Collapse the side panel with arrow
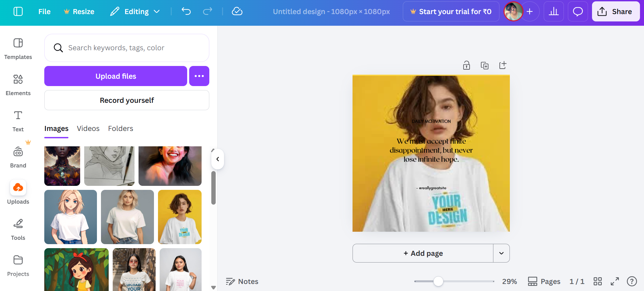The height and width of the screenshot is (291, 644). click(x=218, y=159)
